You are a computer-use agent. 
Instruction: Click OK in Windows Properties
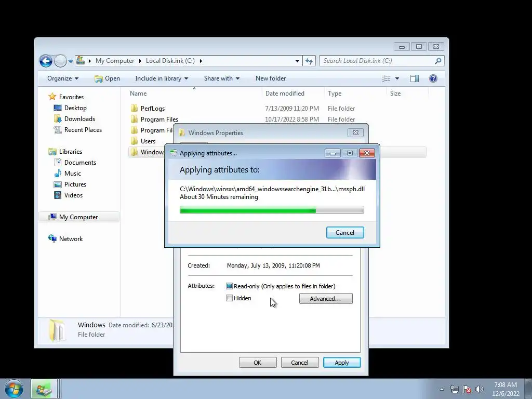[258, 362]
